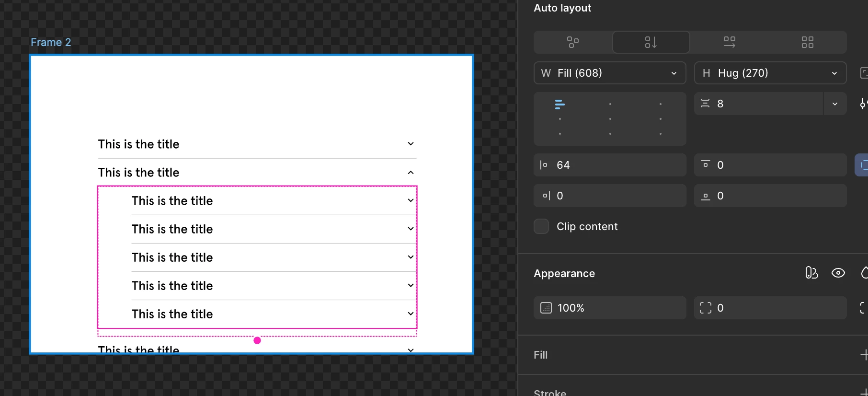Edit the top padding value 0

point(770,165)
